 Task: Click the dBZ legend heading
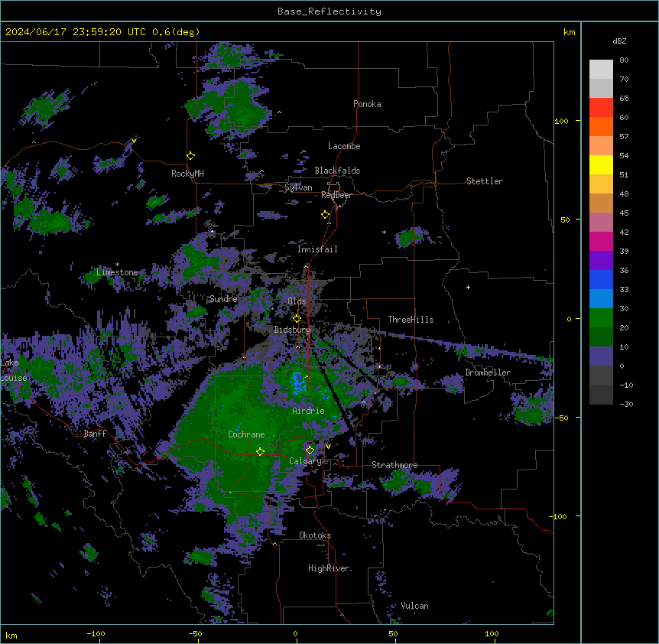pyautogui.click(x=619, y=41)
